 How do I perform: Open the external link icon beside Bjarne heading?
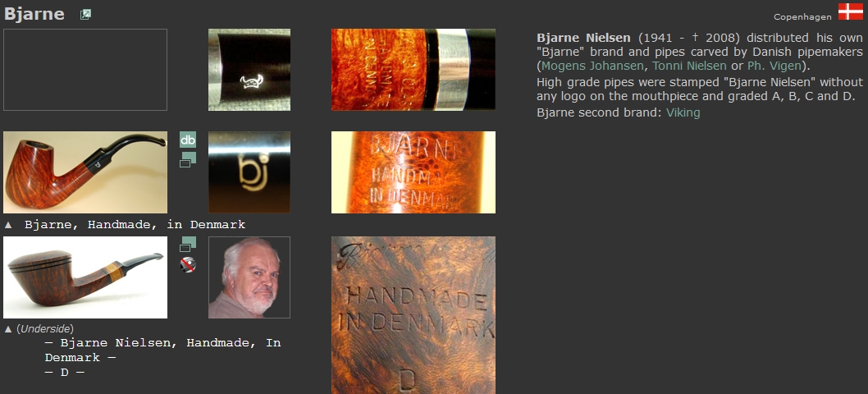(85, 15)
